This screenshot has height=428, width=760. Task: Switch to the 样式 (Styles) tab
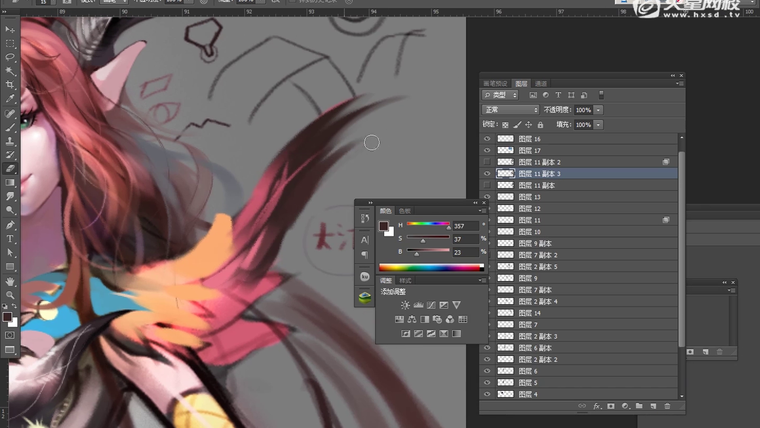(405, 281)
